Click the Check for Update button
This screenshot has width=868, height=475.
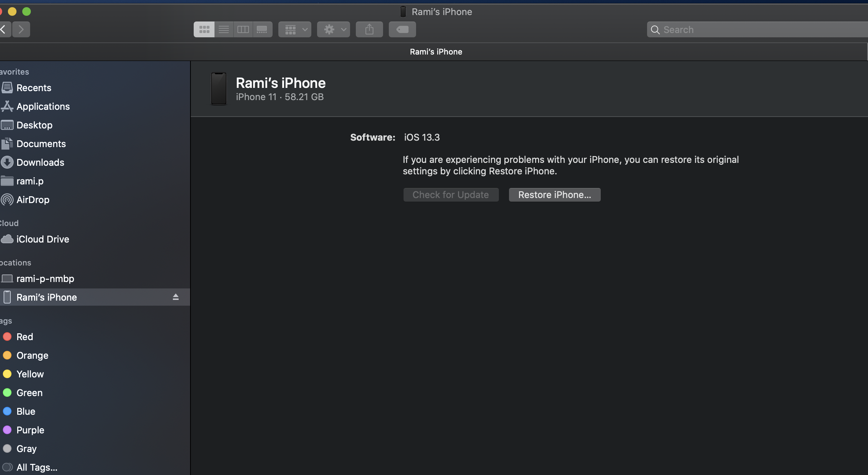point(450,195)
